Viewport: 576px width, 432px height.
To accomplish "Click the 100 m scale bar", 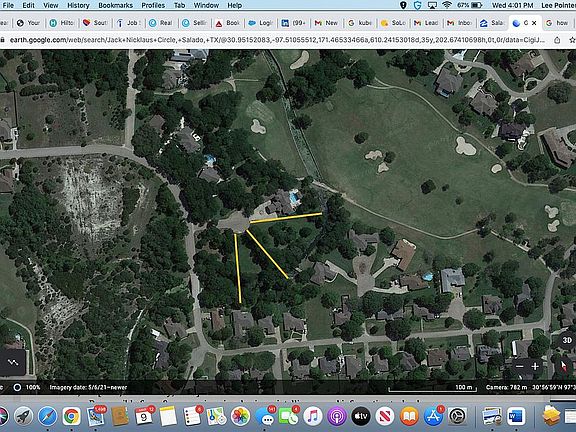I will pyautogui.click(x=433, y=388).
